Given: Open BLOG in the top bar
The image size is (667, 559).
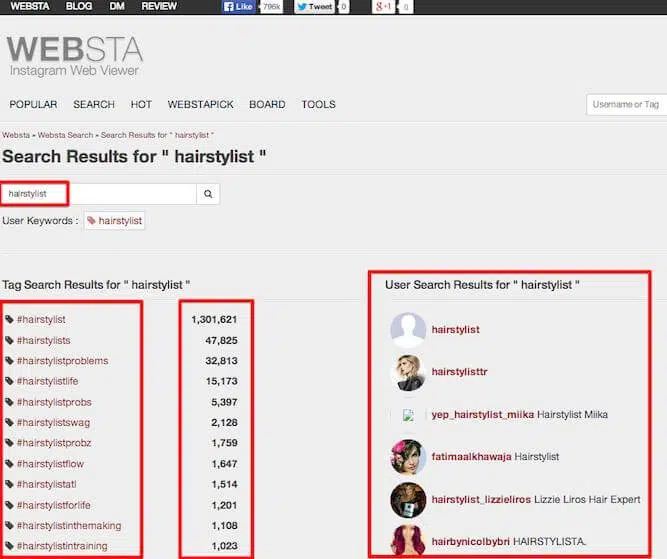Looking at the screenshot, I should (x=78, y=6).
